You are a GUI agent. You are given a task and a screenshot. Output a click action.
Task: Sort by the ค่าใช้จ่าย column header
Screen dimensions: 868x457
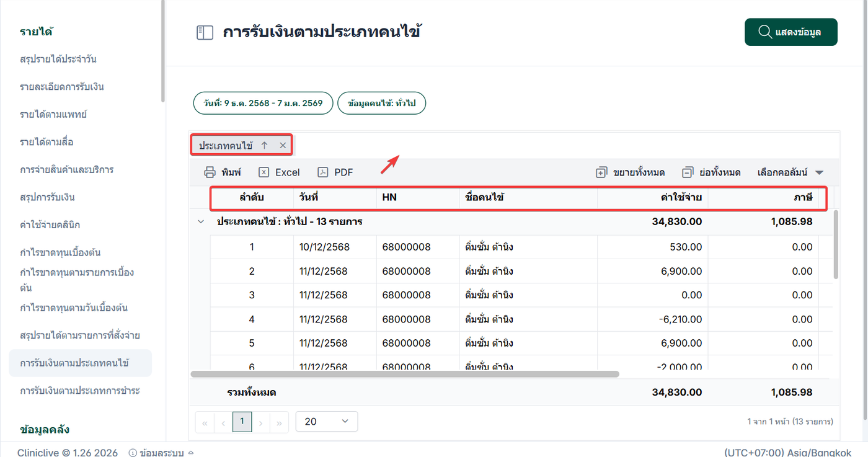[653, 198]
